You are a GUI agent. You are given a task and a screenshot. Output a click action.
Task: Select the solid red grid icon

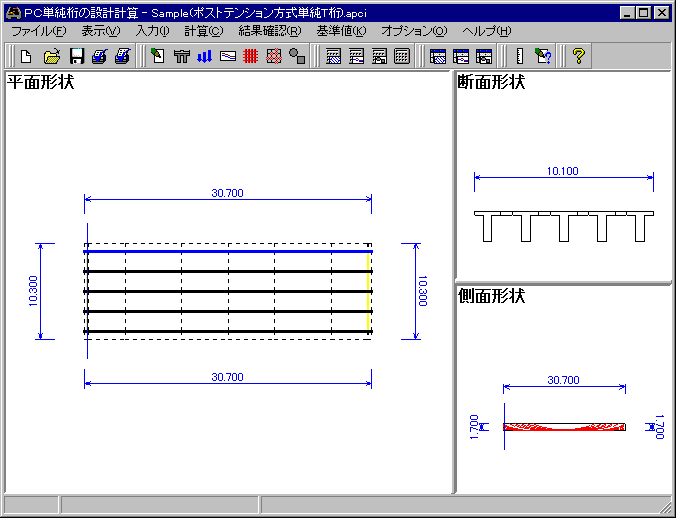(x=251, y=57)
